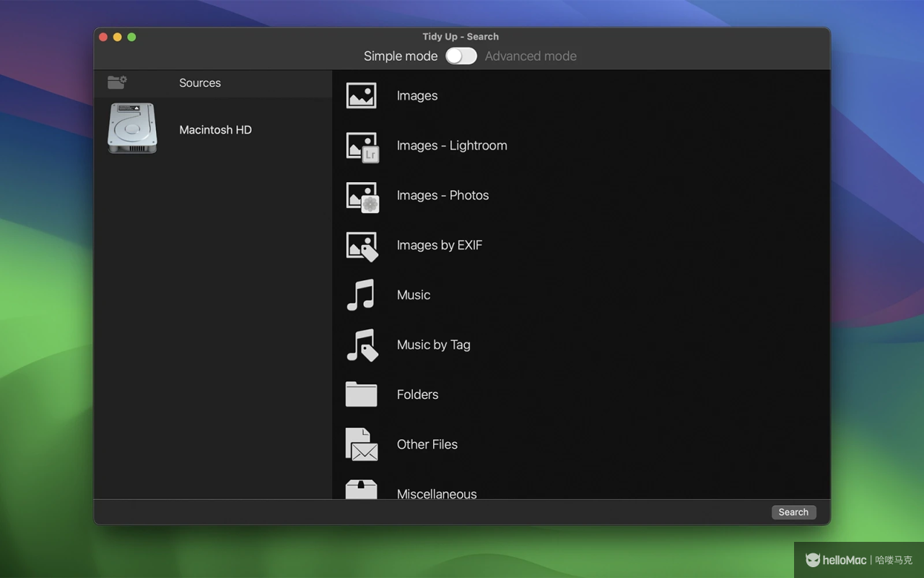Click the "Music by Tag" label
The height and width of the screenshot is (578, 924).
pyautogui.click(x=434, y=345)
